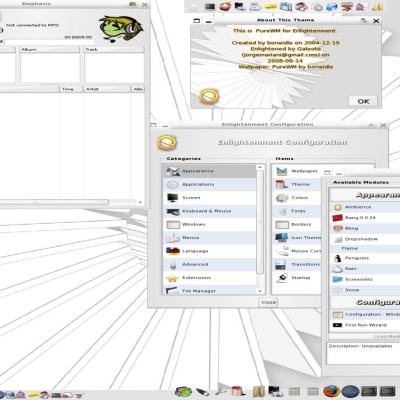This screenshot has width=400, height=400.
Task: Select the Rain module
Action: tap(365, 269)
